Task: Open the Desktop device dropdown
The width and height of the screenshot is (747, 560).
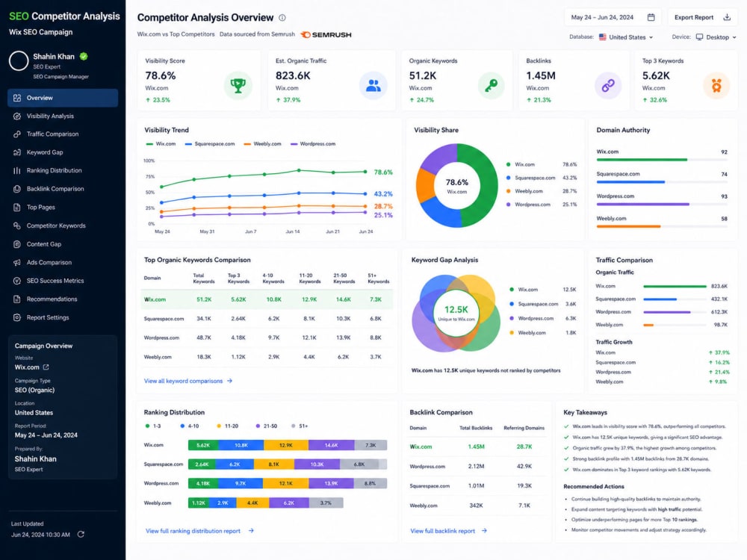Action: (716, 37)
